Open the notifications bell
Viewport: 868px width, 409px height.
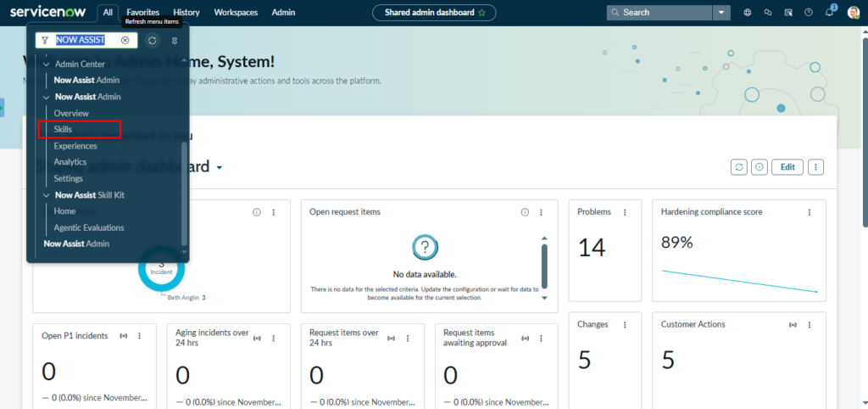coord(829,13)
